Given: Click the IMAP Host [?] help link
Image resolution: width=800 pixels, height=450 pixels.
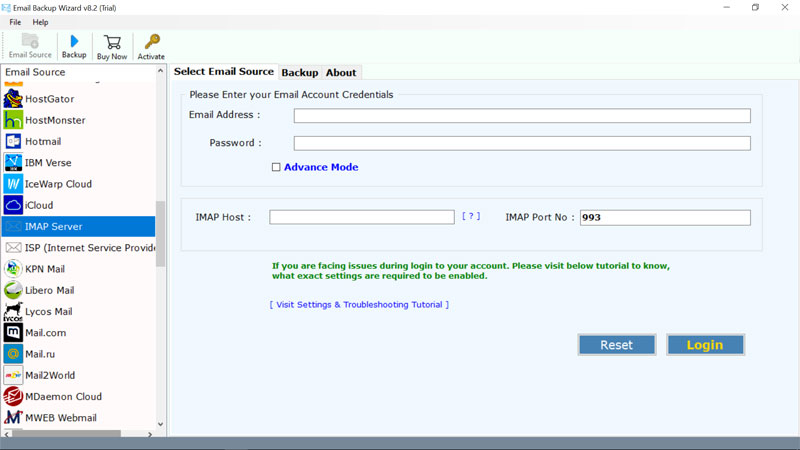Looking at the screenshot, I should pyautogui.click(x=471, y=216).
